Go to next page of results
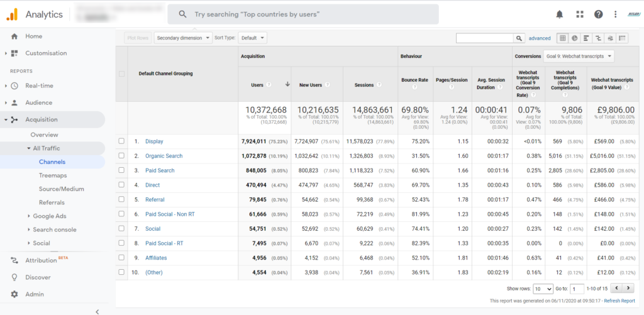The height and width of the screenshot is (315, 644). click(628, 289)
